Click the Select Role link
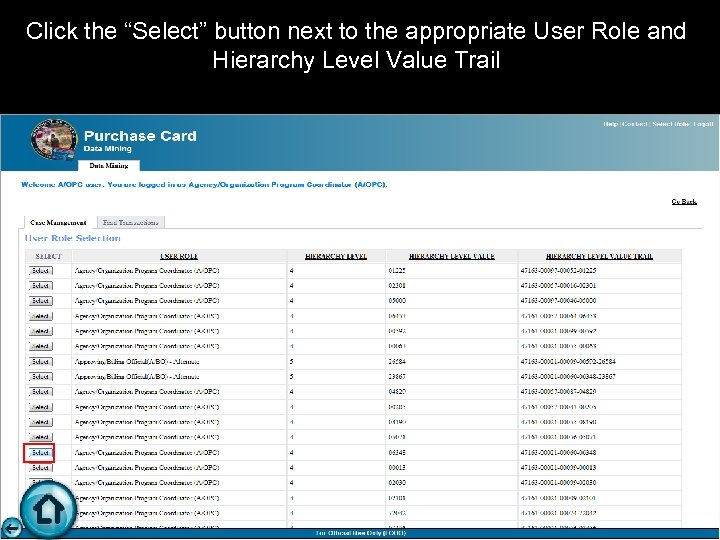This screenshot has width=720, height=540. click(x=670, y=124)
